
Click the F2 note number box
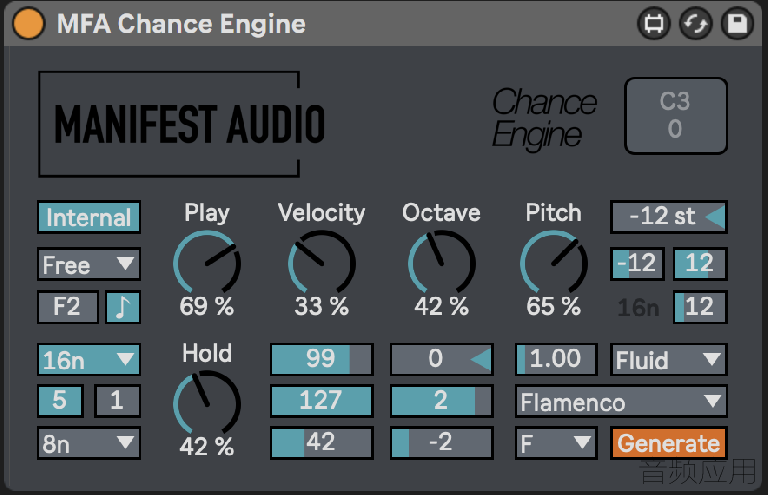point(68,307)
